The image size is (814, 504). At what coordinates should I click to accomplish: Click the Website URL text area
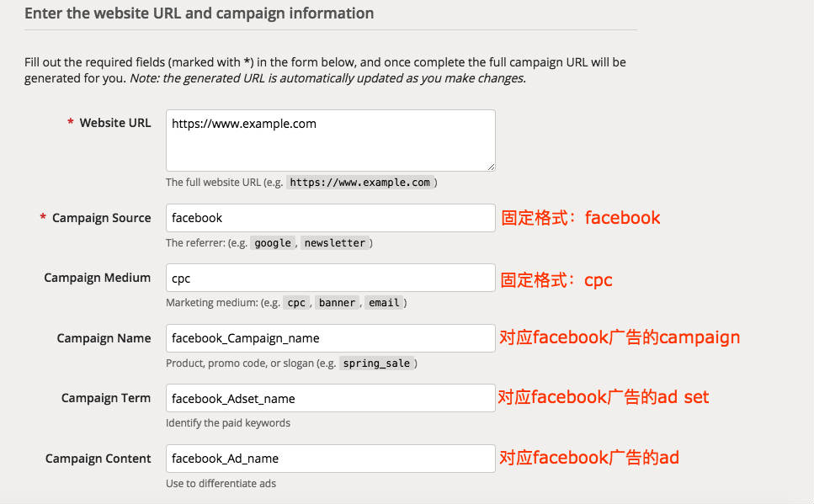pos(330,141)
